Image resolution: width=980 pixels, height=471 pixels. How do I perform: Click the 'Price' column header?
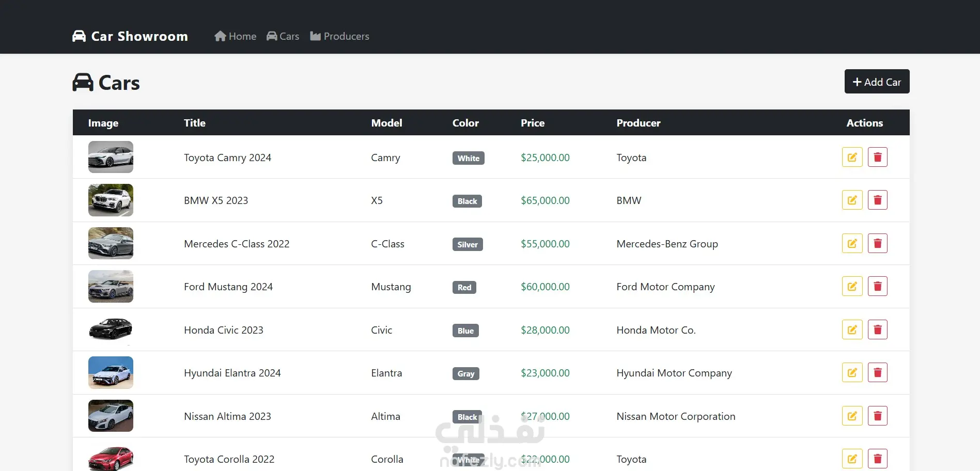click(533, 123)
